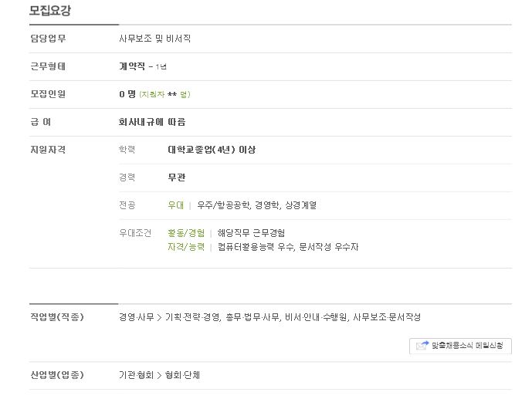Click the 회사내규에 따름 salary text

coord(152,122)
